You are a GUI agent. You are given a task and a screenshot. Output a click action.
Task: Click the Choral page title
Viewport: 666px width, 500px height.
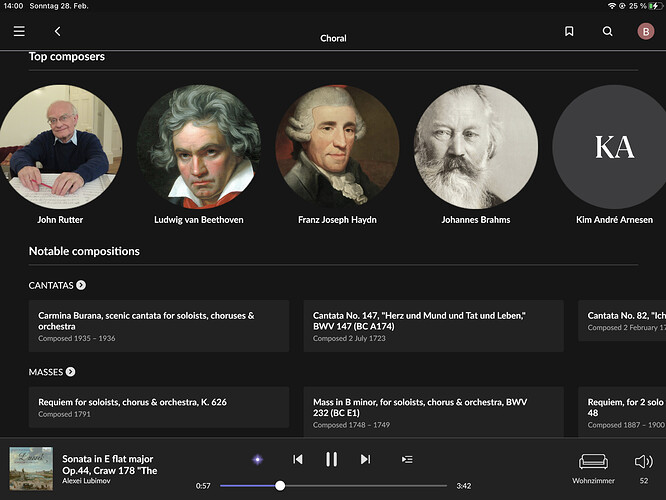click(x=333, y=38)
